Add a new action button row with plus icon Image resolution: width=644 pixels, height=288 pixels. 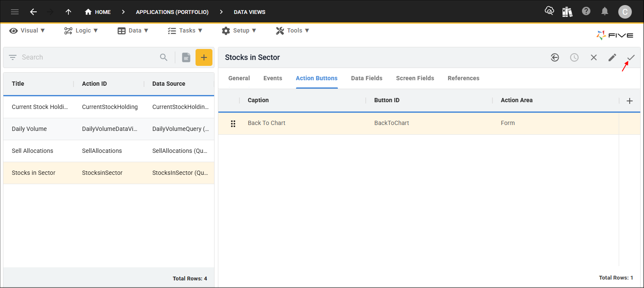(x=630, y=101)
